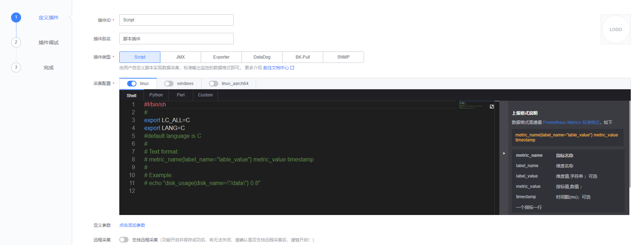Click the metric_name row in format table
Image resolution: width=644 pixels, height=245 pixels.
pos(568,155)
